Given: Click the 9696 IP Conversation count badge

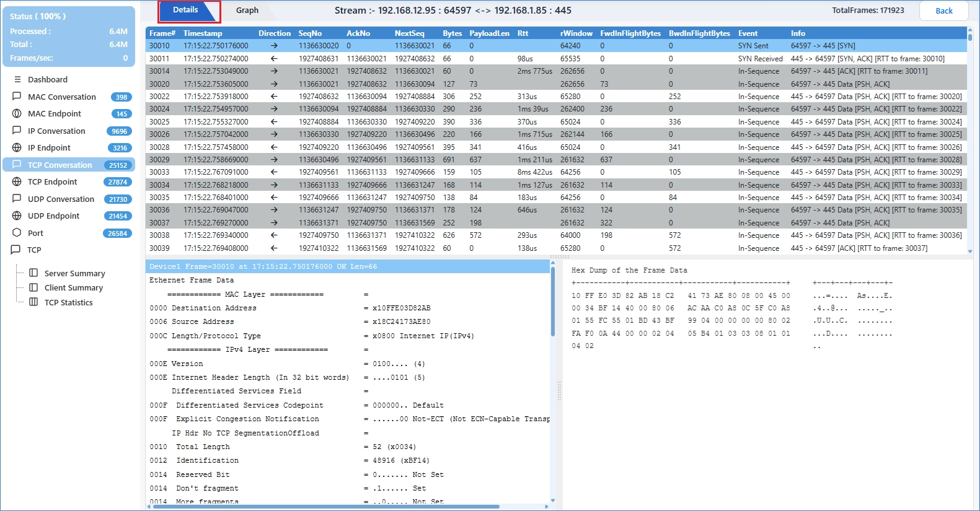Looking at the screenshot, I should [119, 131].
